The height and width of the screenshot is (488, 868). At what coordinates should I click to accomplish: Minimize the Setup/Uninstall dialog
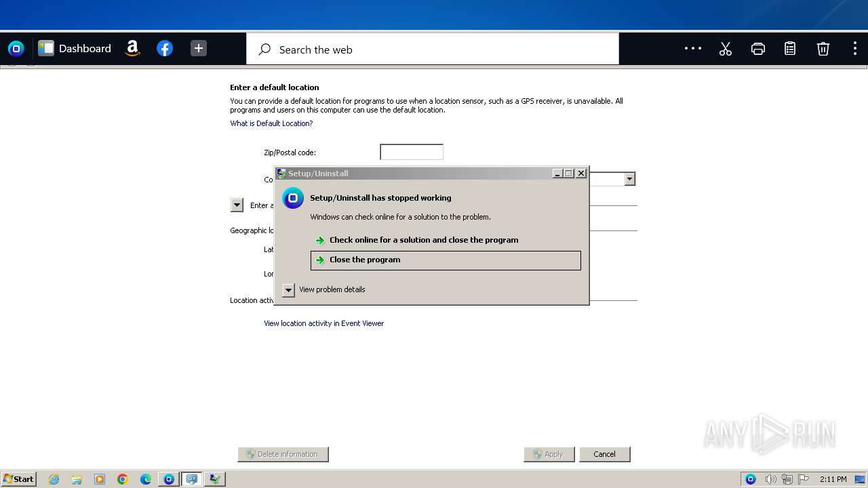pyautogui.click(x=557, y=174)
